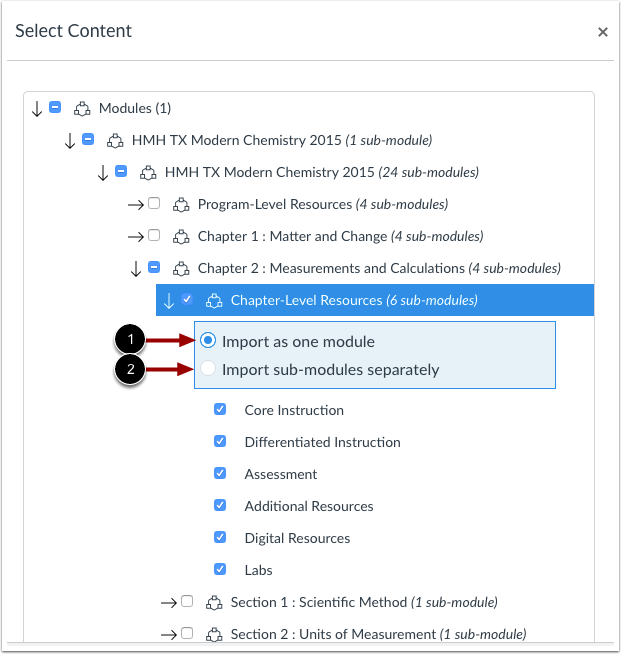Image resolution: width=621 pixels, height=654 pixels.
Task: Collapse HMH TX Modern Chemistry (1 sub-module) arrow
Action: [x=70, y=141]
